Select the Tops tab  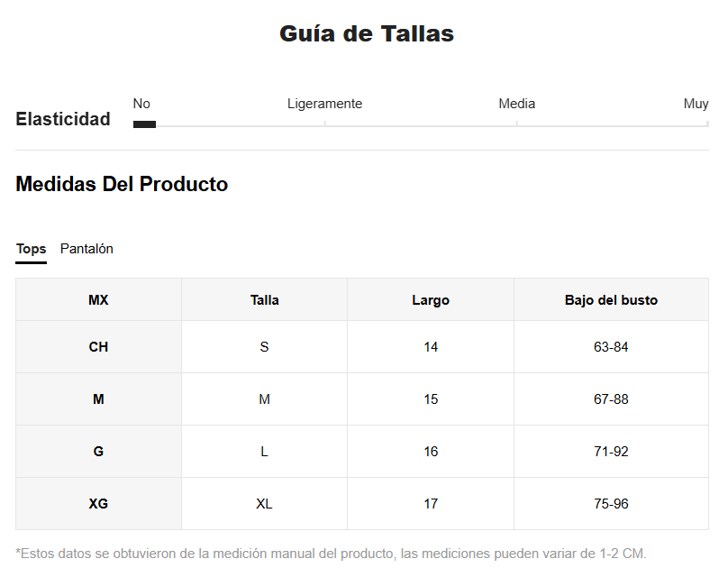32,249
